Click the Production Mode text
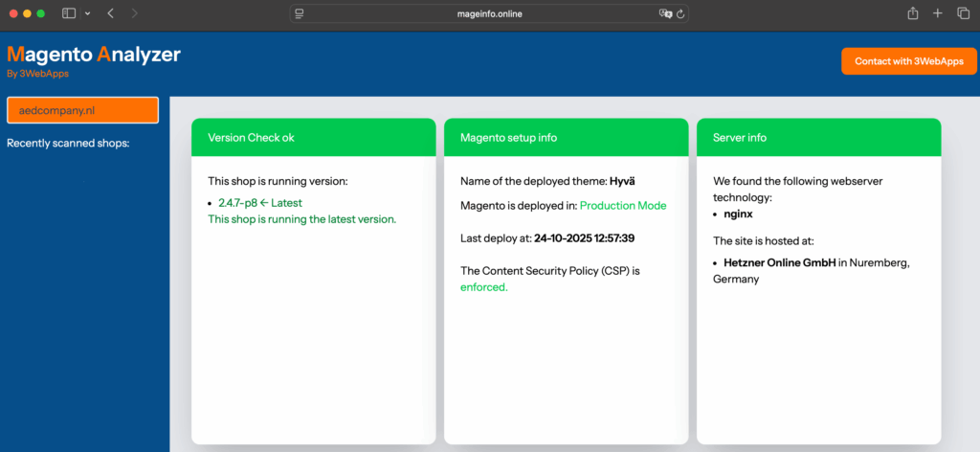This screenshot has height=452, width=980. (623, 205)
